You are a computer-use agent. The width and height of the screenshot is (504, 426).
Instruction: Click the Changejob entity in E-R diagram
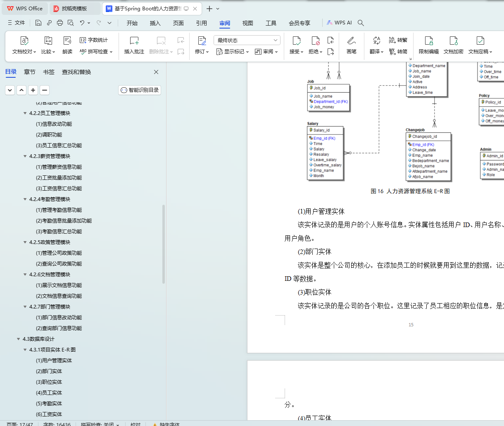428,156
